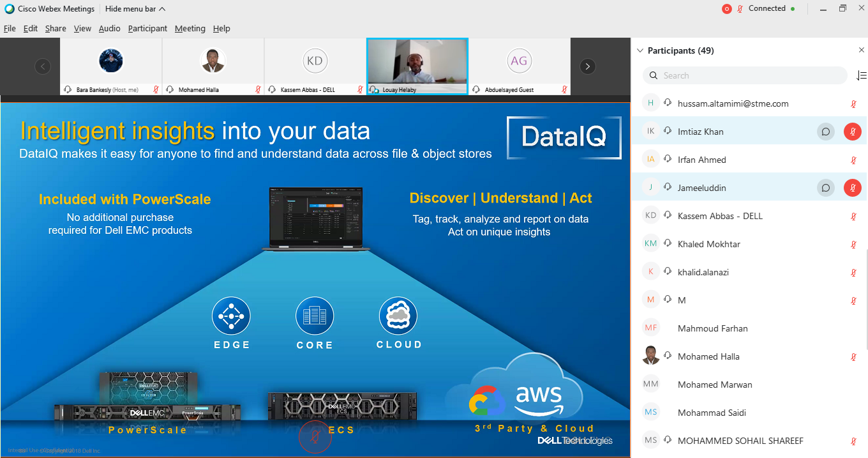Image resolution: width=868 pixels, height=458 pixels.
Task: Open the Meeting menu
Action: [190, 29]
